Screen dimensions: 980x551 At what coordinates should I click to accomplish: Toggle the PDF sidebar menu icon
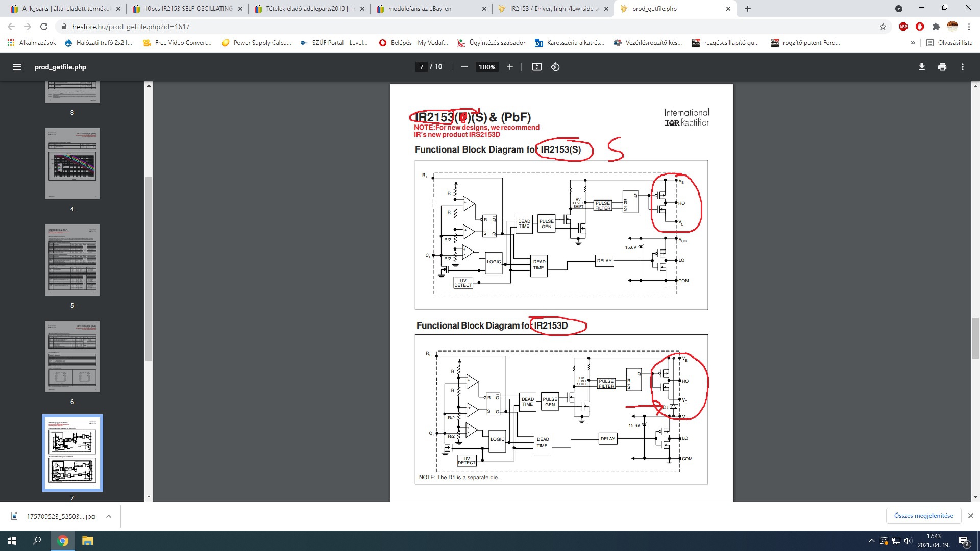point(17,67)
